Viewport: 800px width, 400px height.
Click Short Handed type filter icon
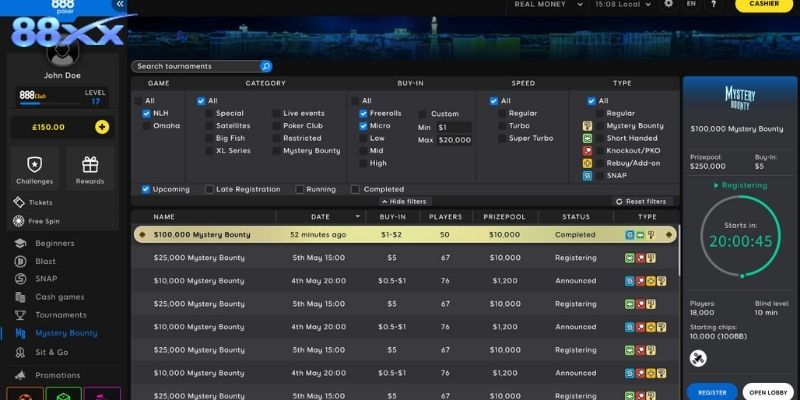point(587,138)
